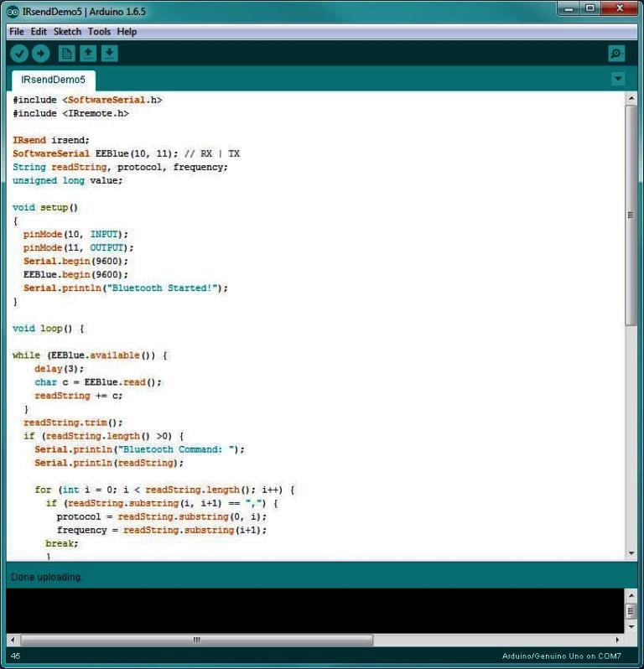
Task: Create a new sketch with New icon
Action: pyautogui.click(x=66, y=54)
